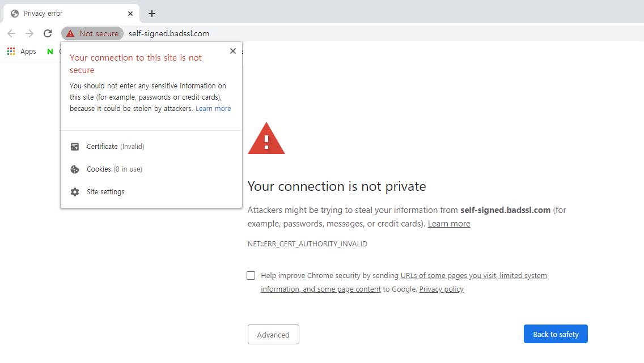644x363 pixels.
Task: Expand the Advanced options button
Action: [x=273, y=335]
